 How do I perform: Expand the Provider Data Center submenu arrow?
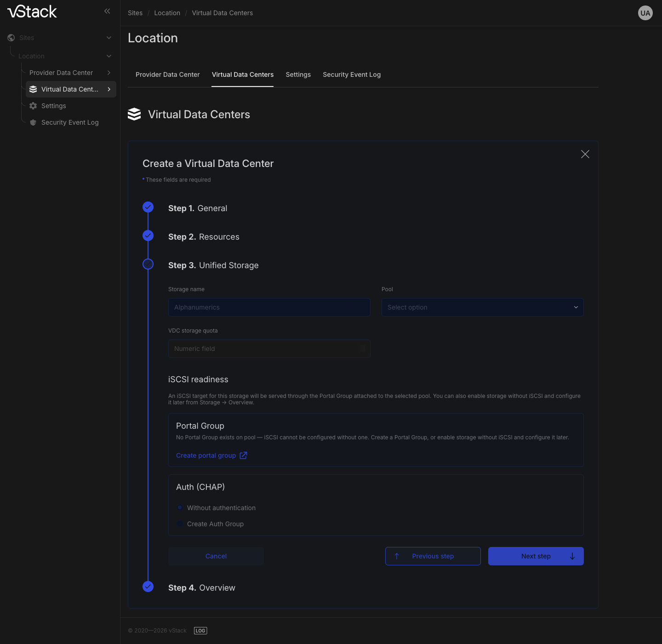(x=109, y=73)
